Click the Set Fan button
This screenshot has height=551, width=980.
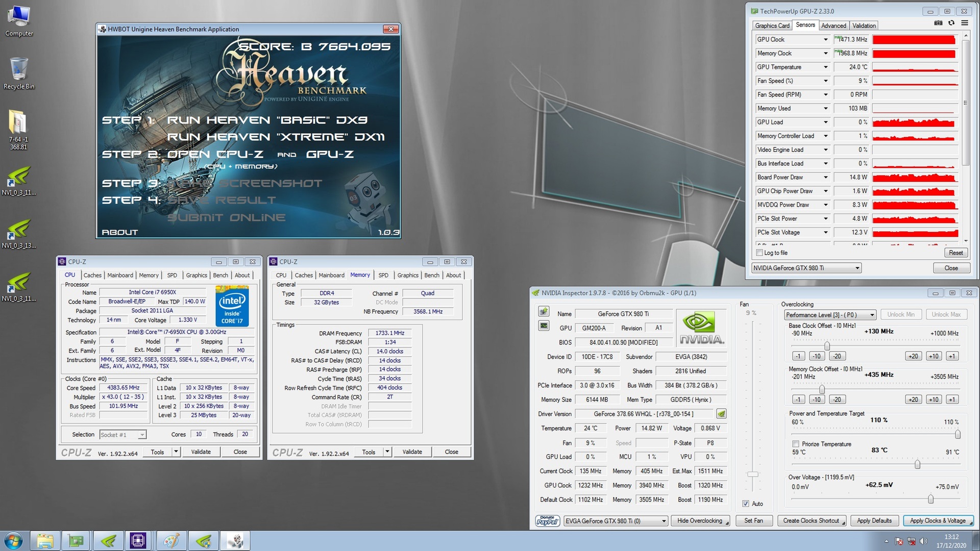(x=753, y=521)
